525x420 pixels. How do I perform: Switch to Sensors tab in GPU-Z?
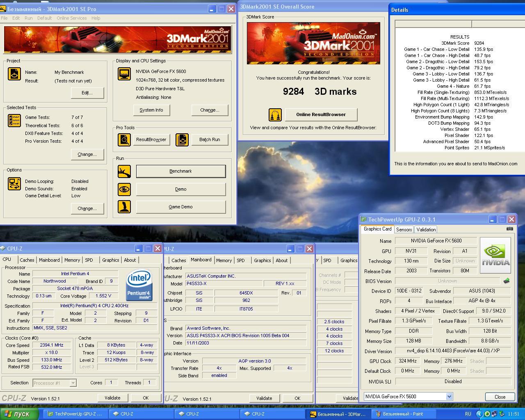point(404,230)
